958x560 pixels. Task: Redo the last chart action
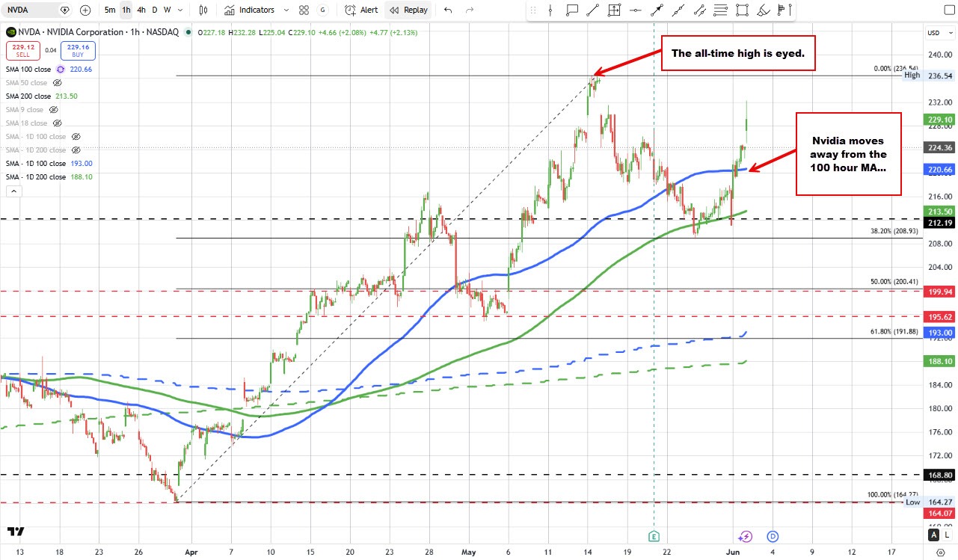coord(470,10)
